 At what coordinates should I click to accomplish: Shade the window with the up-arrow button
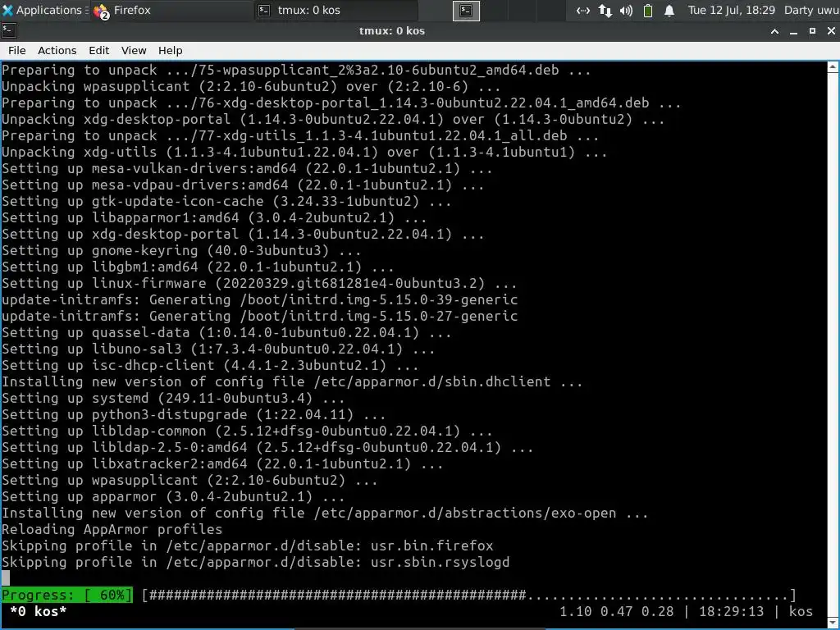[x=774, y=31]
